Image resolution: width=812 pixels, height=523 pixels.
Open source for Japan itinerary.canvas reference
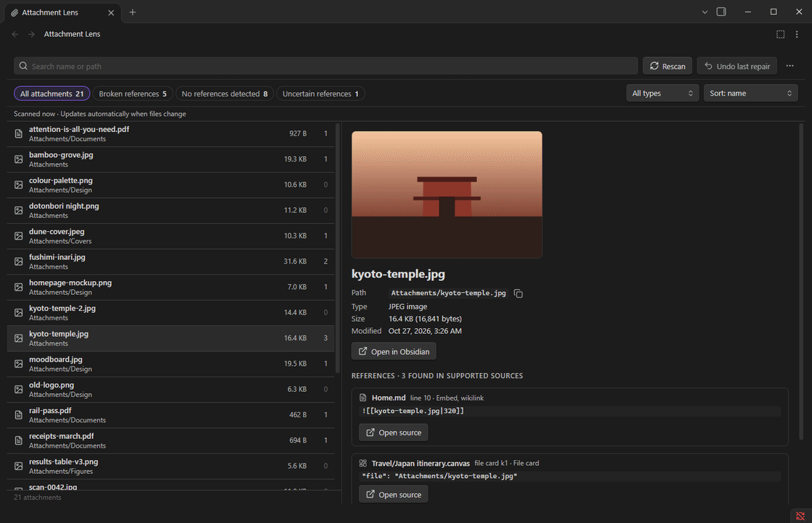pyautogui.click(x=394, y=495)
